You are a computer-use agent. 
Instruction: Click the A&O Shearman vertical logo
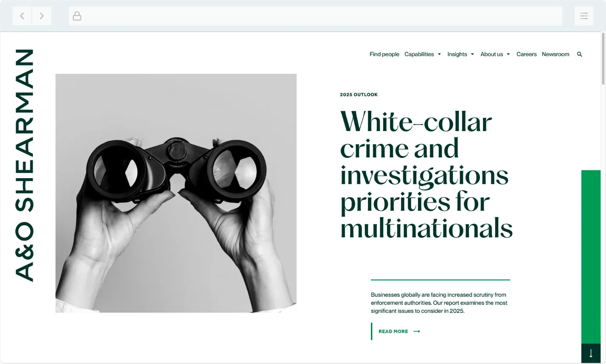(x=24, y=165)
